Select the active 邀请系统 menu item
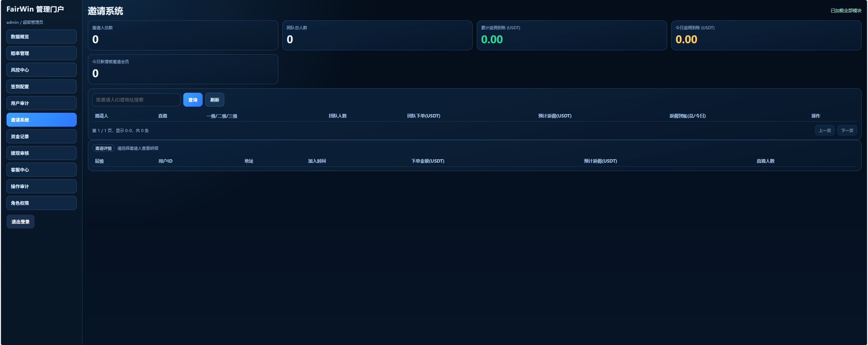 click(41, 120)
